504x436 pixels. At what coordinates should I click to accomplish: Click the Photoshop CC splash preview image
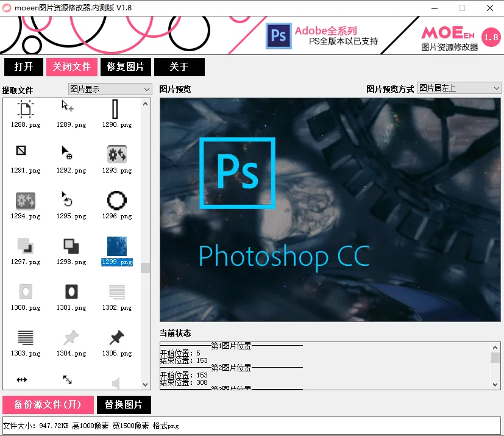click(330, 210)
